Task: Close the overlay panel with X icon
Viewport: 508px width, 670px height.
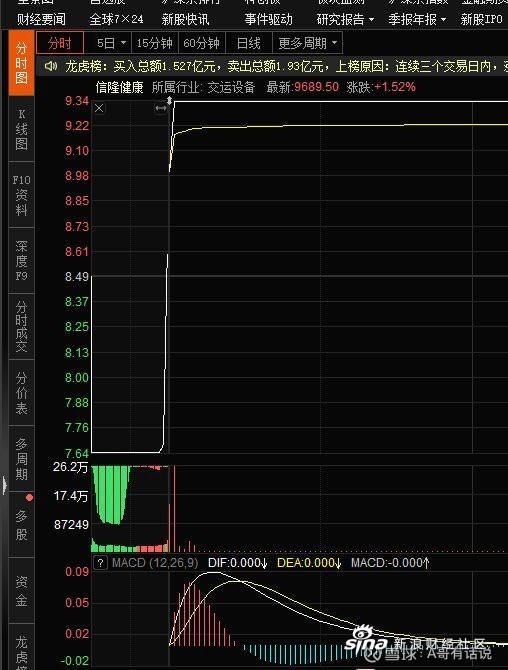Action: click(x=99, y=108)
